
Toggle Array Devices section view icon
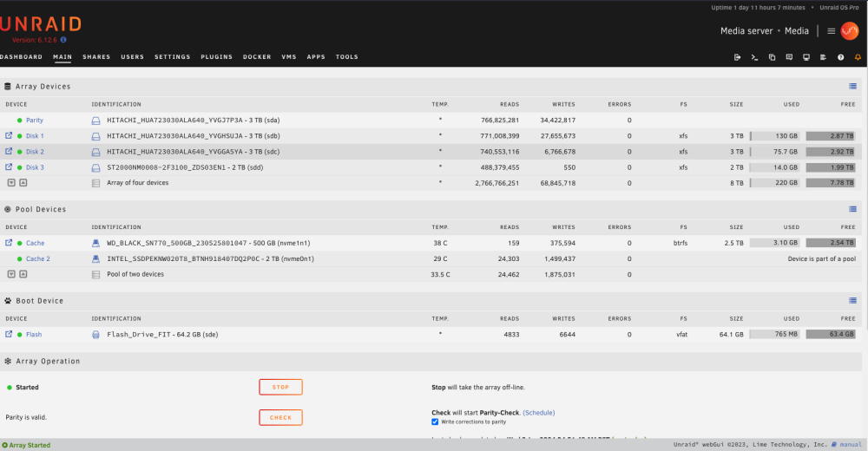click(x=852, y=87)
